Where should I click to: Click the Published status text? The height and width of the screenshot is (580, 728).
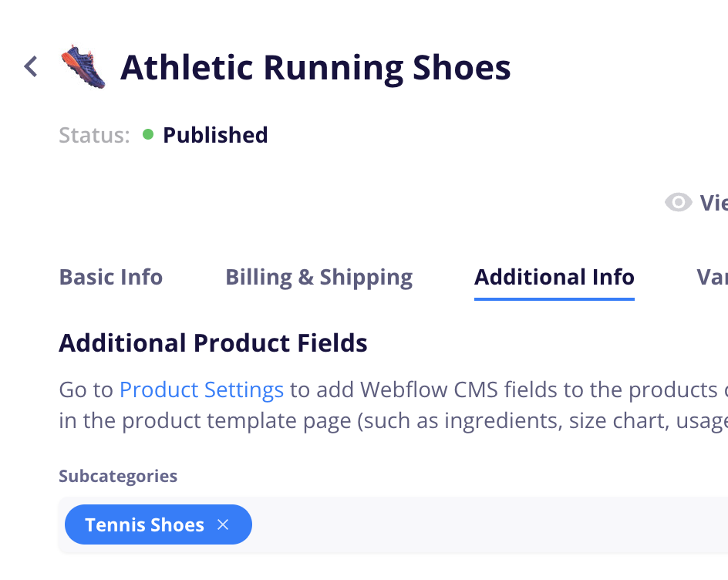(x=215, y=135)
